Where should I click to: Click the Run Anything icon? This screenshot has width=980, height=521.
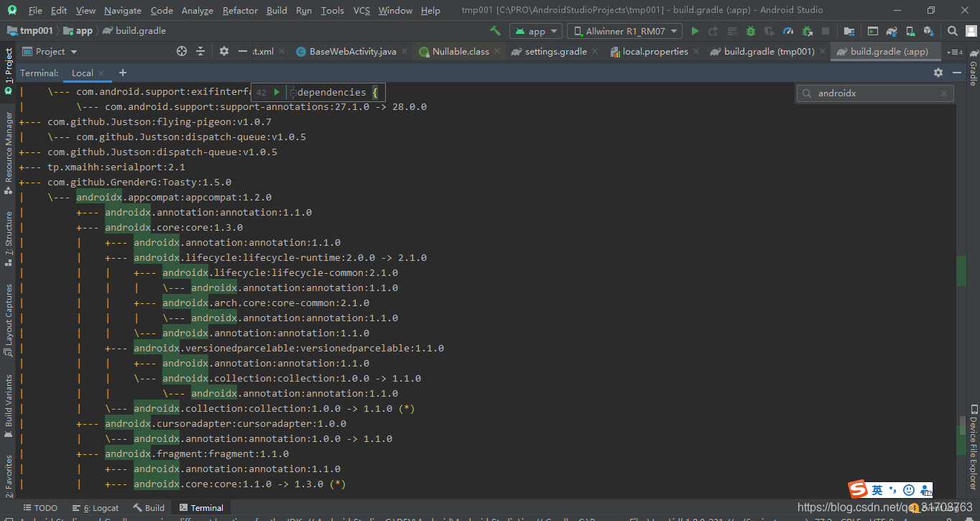tap(873, 31)
